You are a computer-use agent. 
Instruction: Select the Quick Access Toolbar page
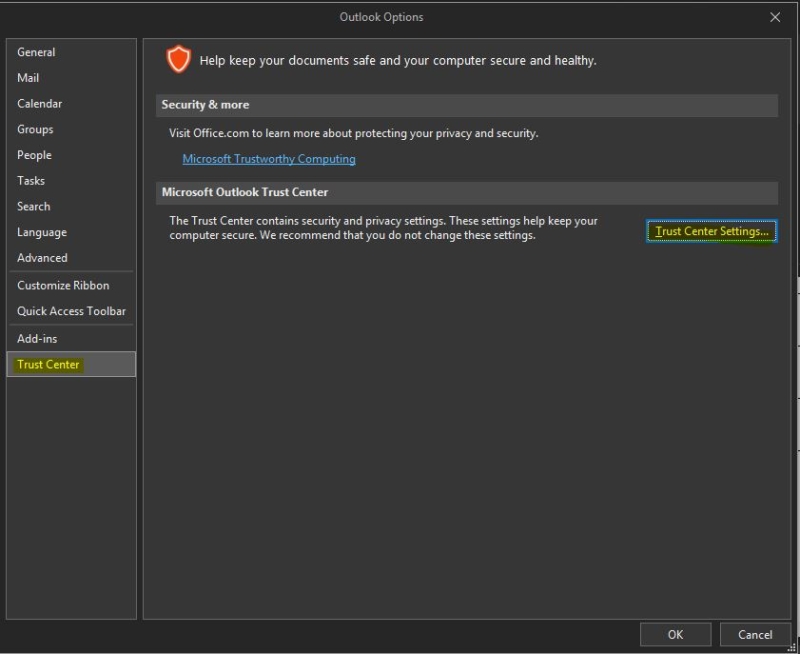click(71, 311)
